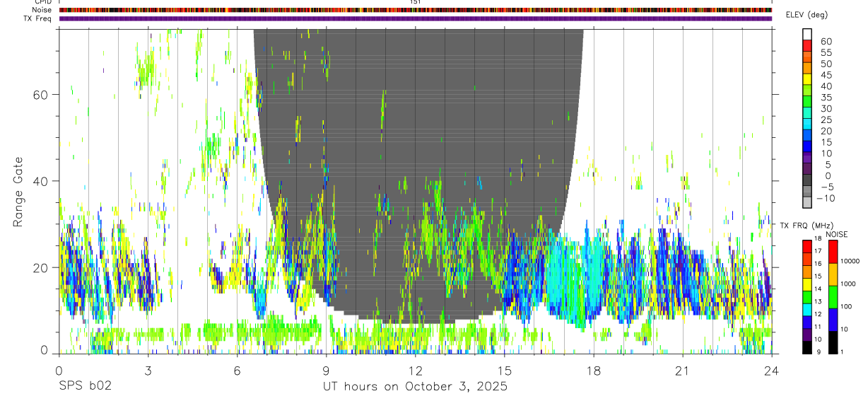Click the red 55–60 degree elevation swatch
Image resolution: width=868 pixels, height=401 pixels.
click(x=807, y=46)
